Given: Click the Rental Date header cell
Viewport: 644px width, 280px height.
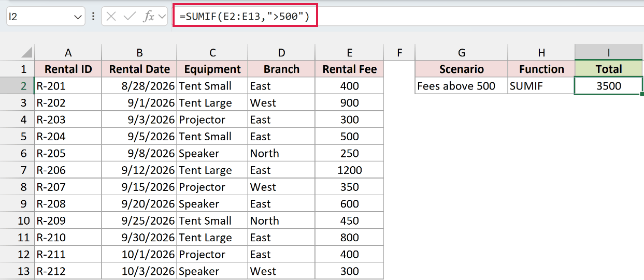Looking at the screenshot, I should 139,69.
